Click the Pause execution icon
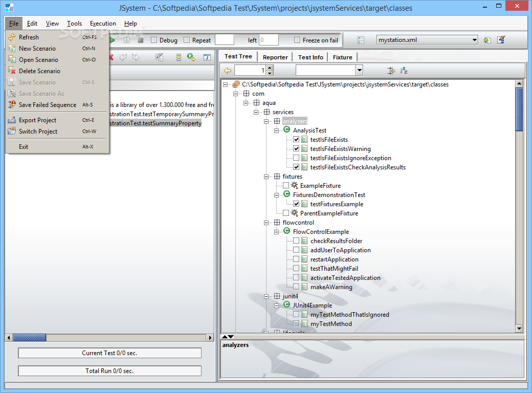The image size is (532, 393). 126,40
